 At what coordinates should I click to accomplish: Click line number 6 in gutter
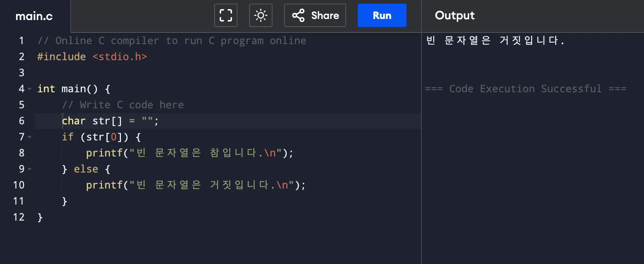[x=21, y=121]
